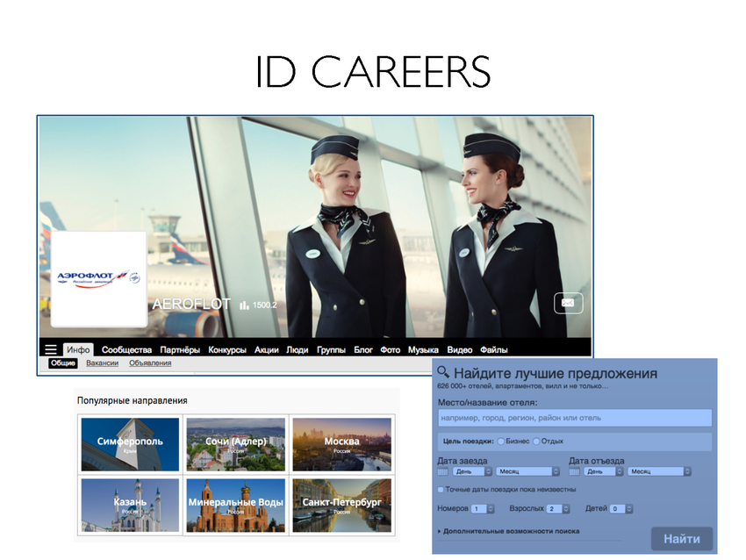
Task: Open the Акции tab
Action: (x=267, y=349)
